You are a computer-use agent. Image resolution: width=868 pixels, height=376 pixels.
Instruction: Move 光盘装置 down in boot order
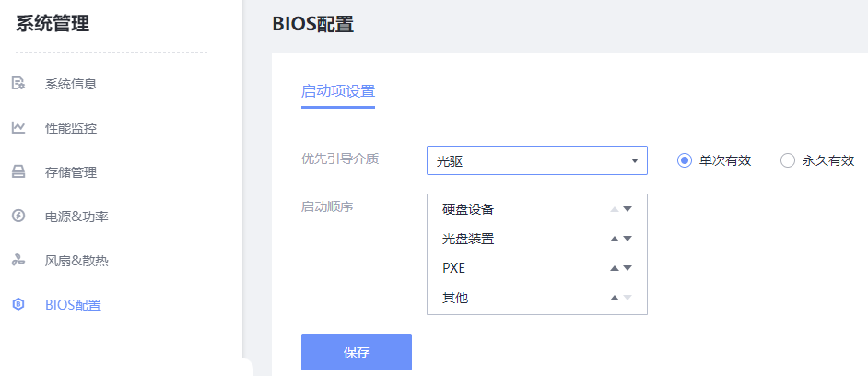[628, 239]
